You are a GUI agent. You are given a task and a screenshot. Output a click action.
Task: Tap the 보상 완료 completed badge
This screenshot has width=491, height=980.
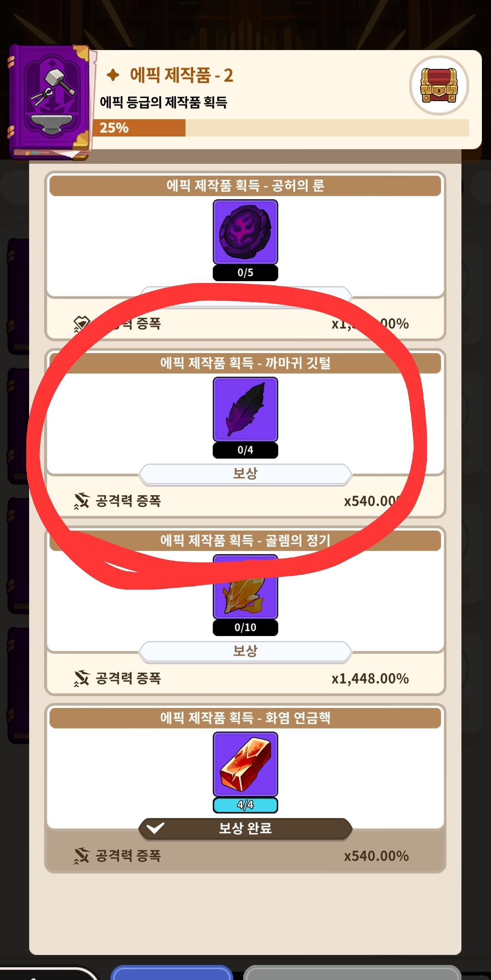coord(245,828)
